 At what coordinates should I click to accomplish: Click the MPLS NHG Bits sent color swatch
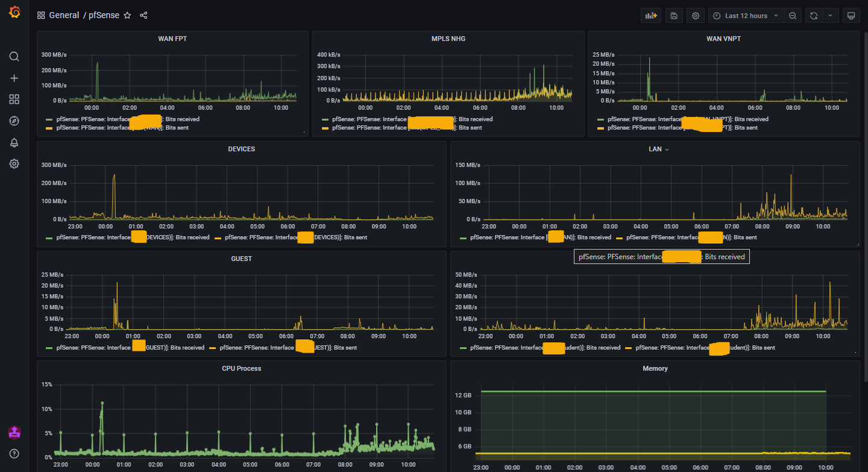[x=326, y=128]
